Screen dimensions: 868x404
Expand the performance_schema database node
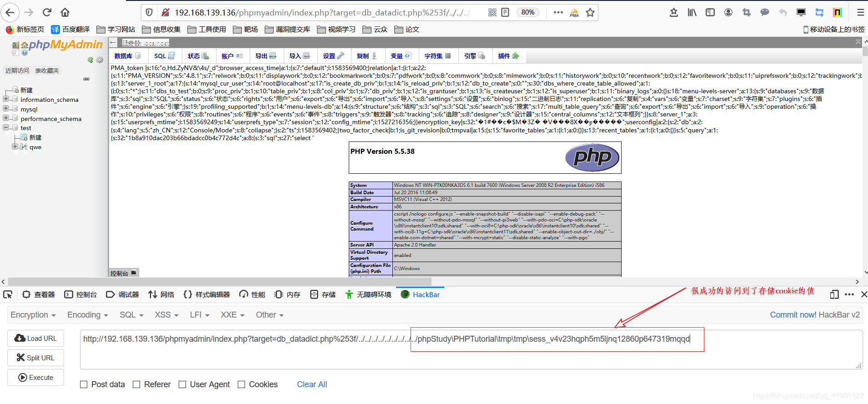[x=6, y=118]
